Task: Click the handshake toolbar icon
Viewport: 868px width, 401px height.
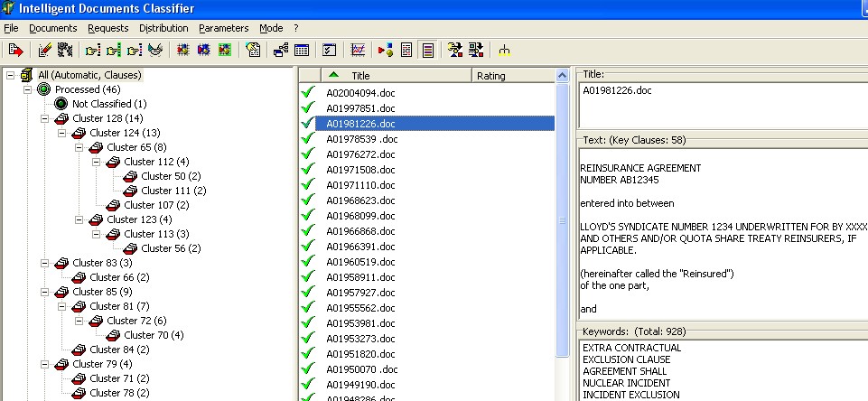Action: coord(155,51)
